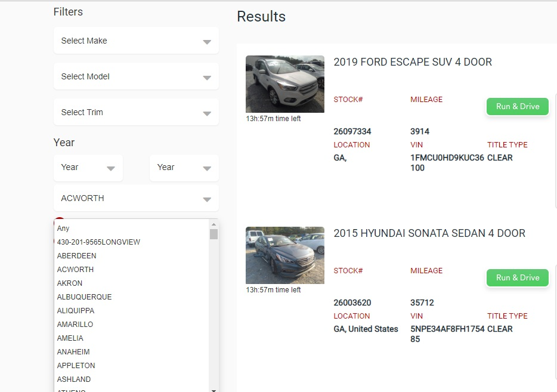Viewport: 557px width, 392px height.
Task: Select ASHLAND in the location list
Action: (131, 379)
